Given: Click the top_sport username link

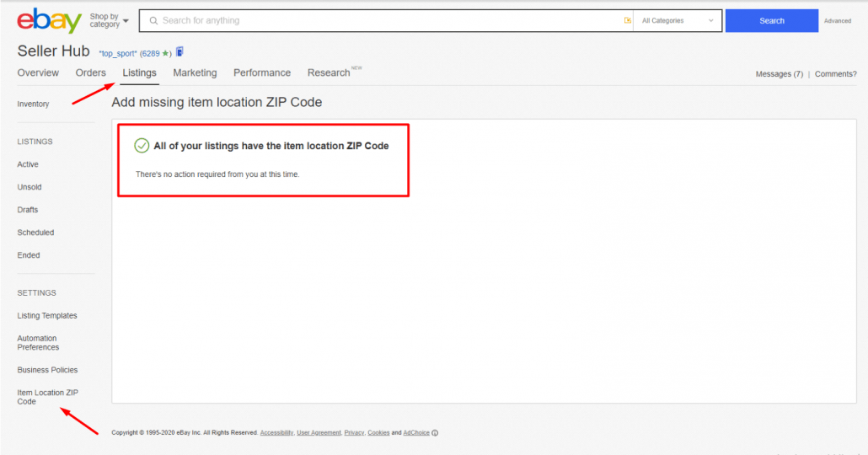Looking at the screenshot, I should 117,54.
